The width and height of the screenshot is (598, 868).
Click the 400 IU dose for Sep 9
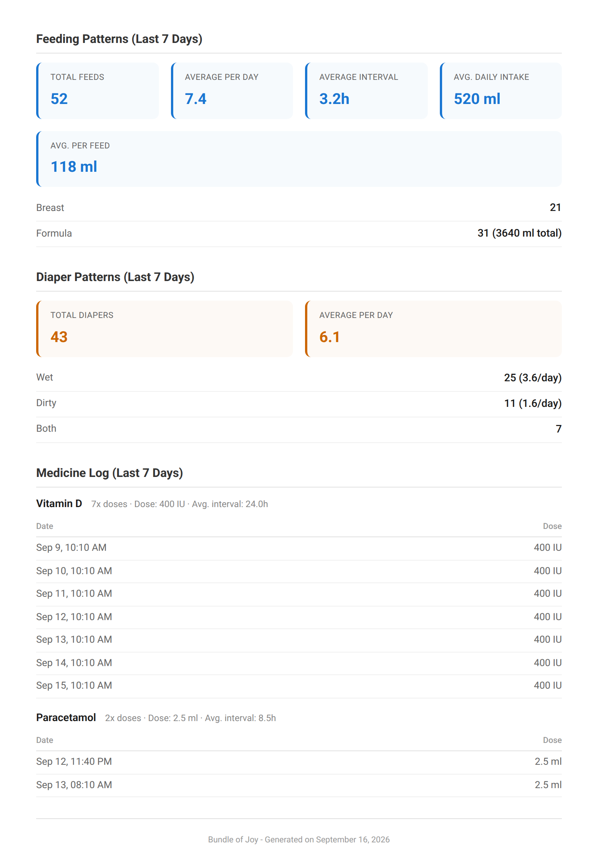[548, 548]
